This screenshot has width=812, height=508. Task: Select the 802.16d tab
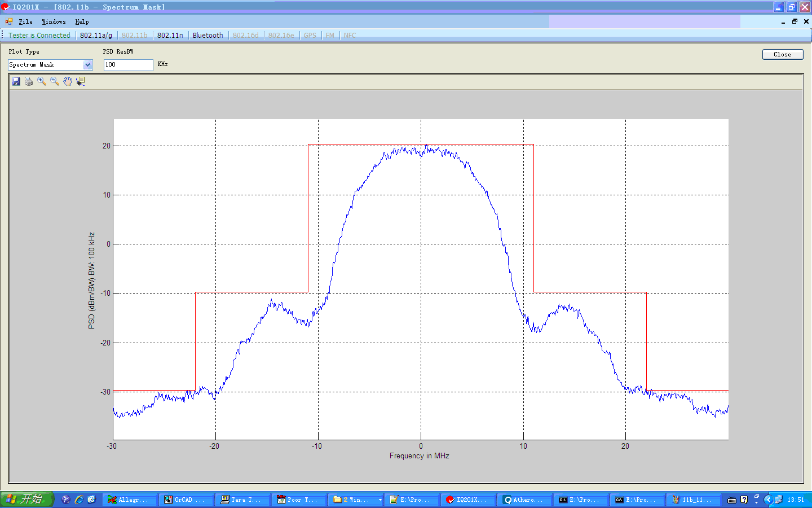(246, 35)
